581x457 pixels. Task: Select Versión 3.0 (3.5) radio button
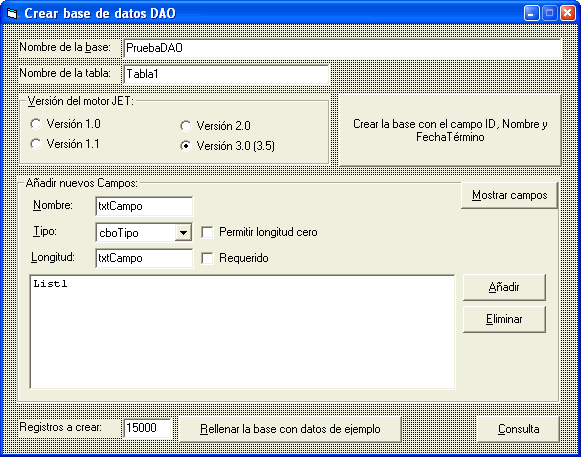[x=186, y=146]
